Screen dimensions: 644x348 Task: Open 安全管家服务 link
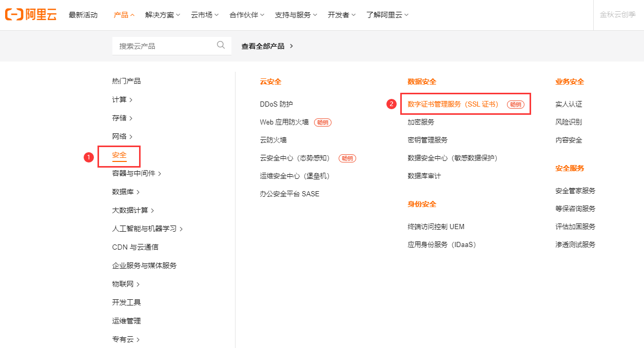pyautogui.click(x=575, y=191)
